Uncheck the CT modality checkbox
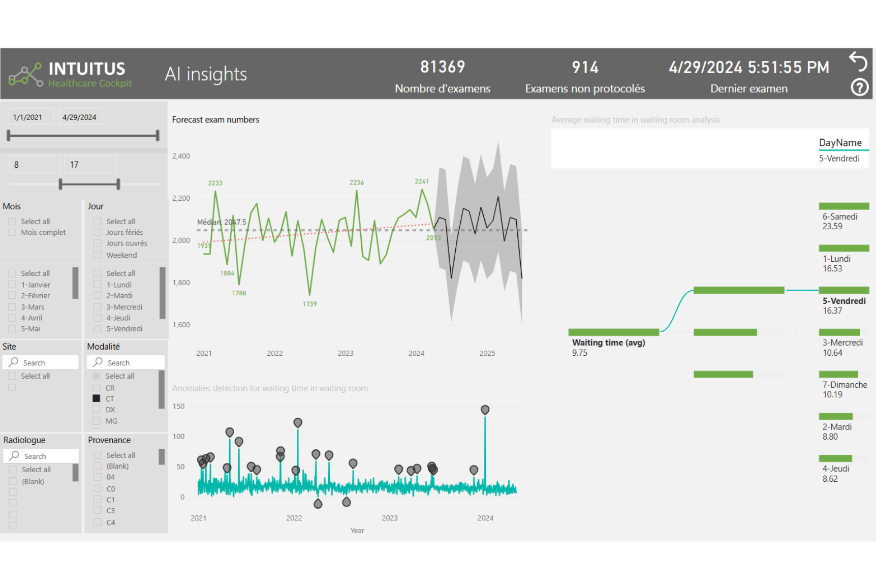 coord(97,398)
